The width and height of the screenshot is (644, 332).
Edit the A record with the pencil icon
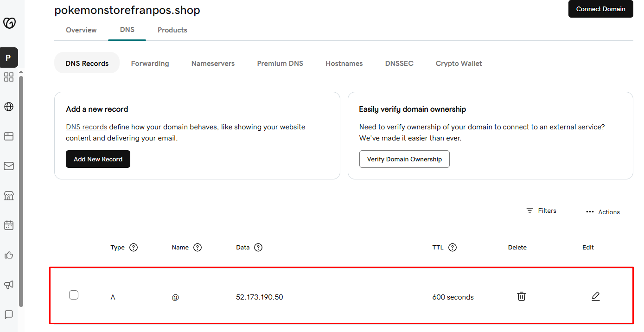[596, 296]
